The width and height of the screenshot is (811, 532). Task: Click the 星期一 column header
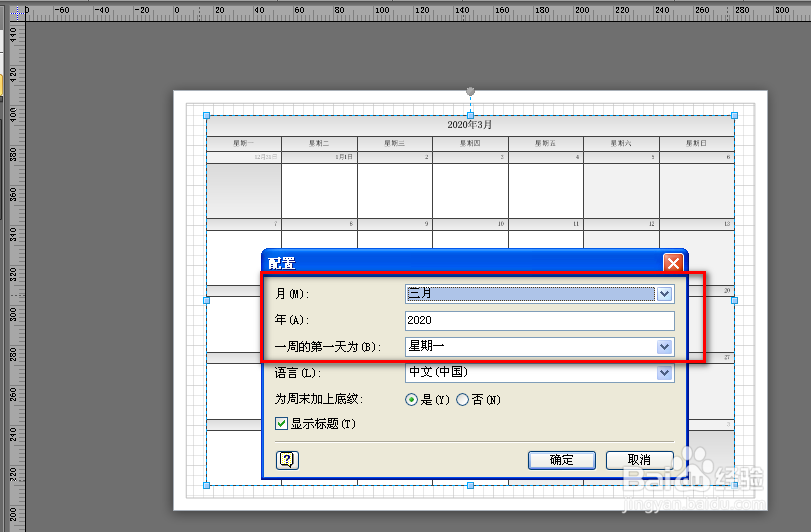244,143
